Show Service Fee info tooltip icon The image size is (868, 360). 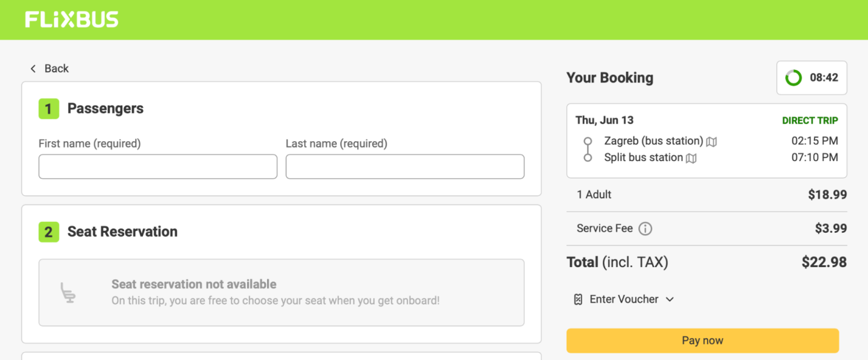coord(646,229)
